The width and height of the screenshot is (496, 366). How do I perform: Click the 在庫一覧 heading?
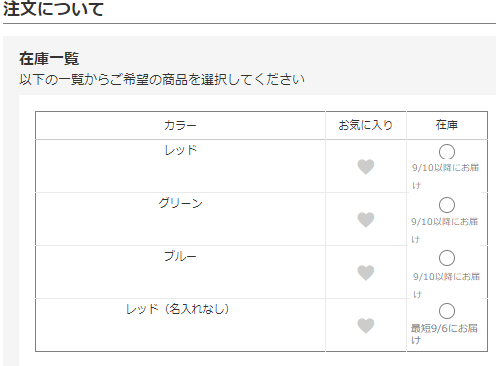tap(49, 59)
